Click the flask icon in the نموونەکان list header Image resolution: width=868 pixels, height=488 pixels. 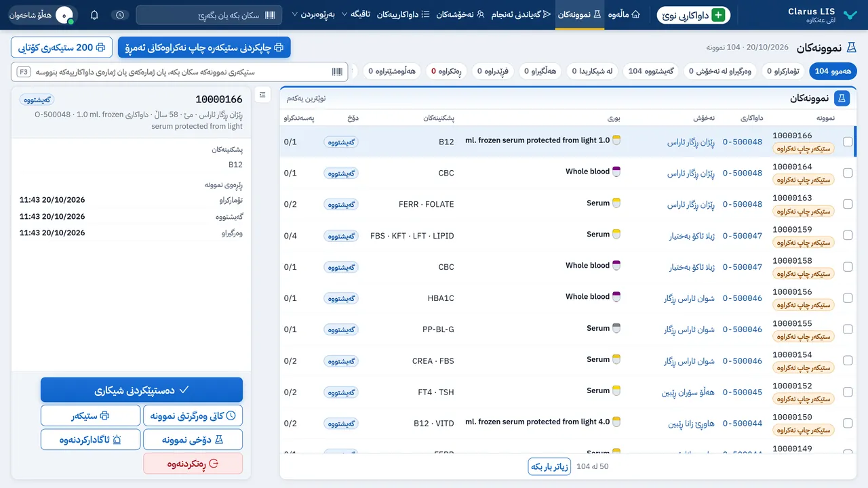tap(842, 98)
